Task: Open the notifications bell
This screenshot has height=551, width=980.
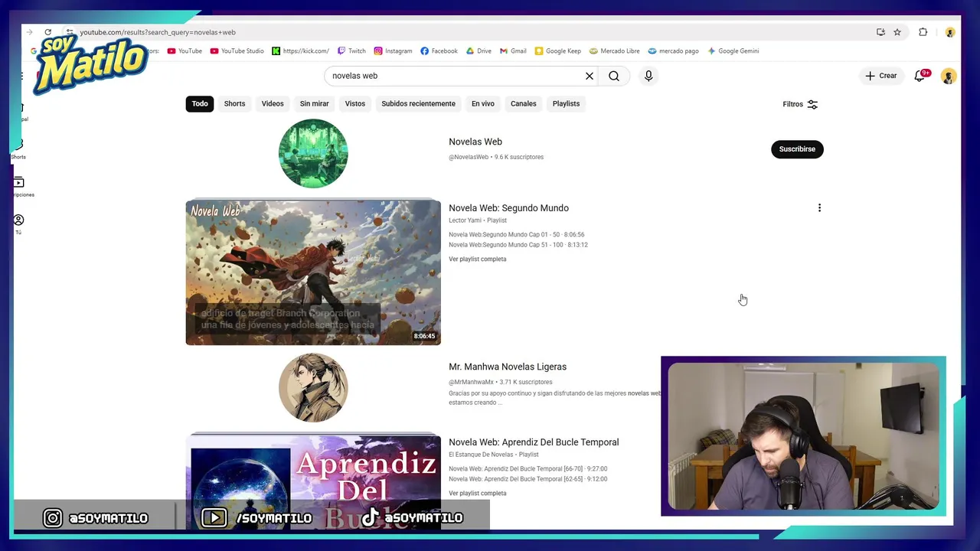Action: [920, 76]
